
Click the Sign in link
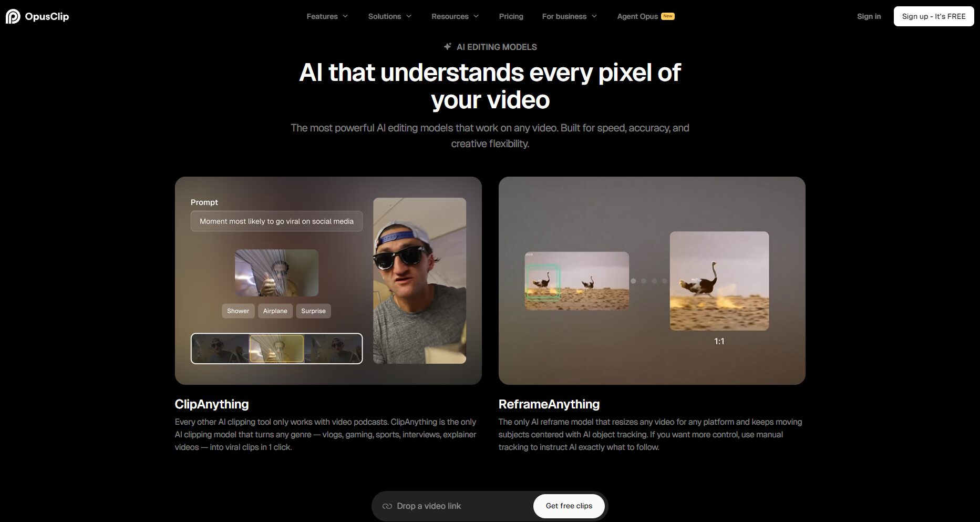[x=869, y=16]
